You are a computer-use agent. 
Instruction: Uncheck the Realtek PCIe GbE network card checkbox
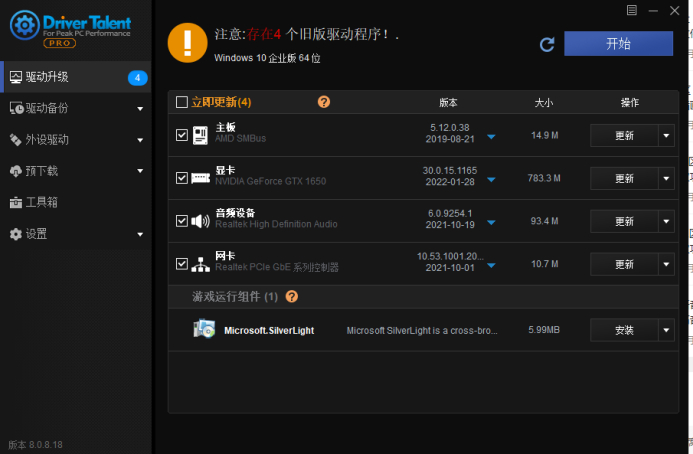(x=182, y=264)
